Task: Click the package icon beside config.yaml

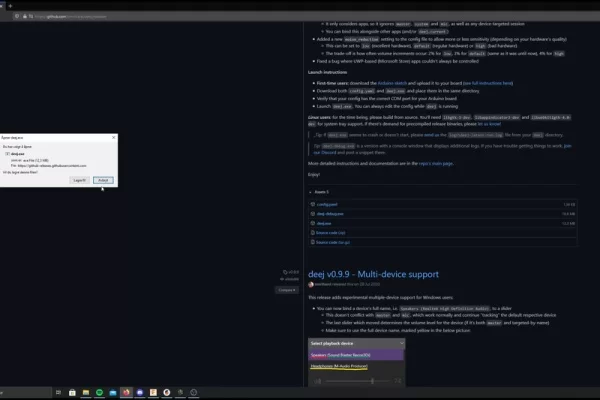Action: (313, 204)
